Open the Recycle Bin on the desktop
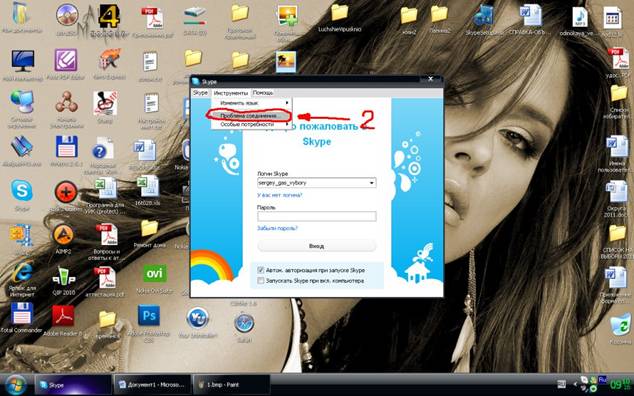 pyautogui.click(x=621, y=326)
